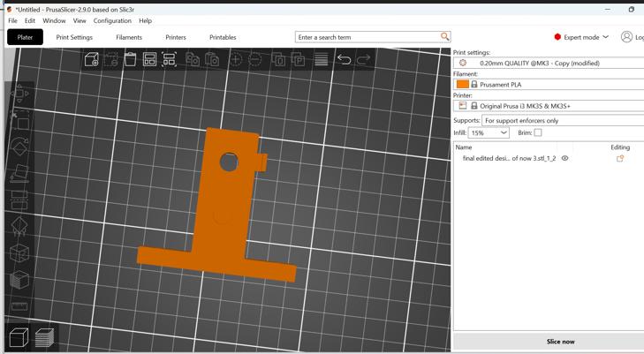The width and height of the screenshot is (644, 354).
Task: Enable the Brim checkbox
Action: (538, 132)
